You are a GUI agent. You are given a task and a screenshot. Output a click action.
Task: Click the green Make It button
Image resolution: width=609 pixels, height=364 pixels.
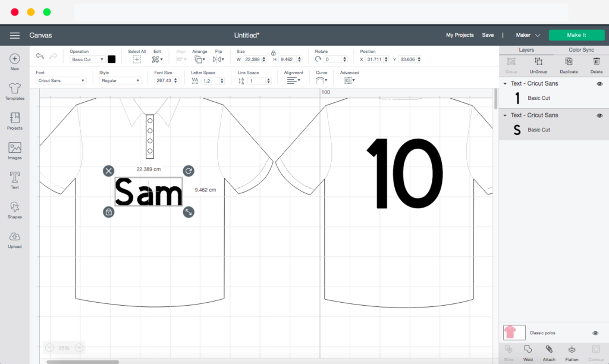point(576,35)
